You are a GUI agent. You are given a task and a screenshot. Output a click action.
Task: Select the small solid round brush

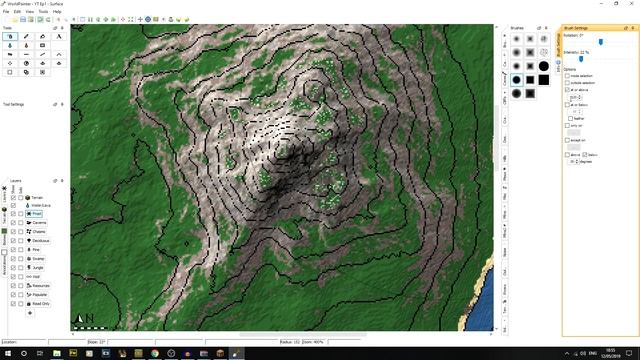(516, 80)
